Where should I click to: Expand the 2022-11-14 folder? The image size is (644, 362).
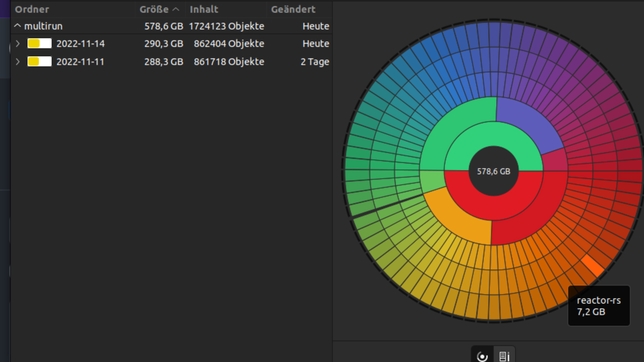pos(18,44)
